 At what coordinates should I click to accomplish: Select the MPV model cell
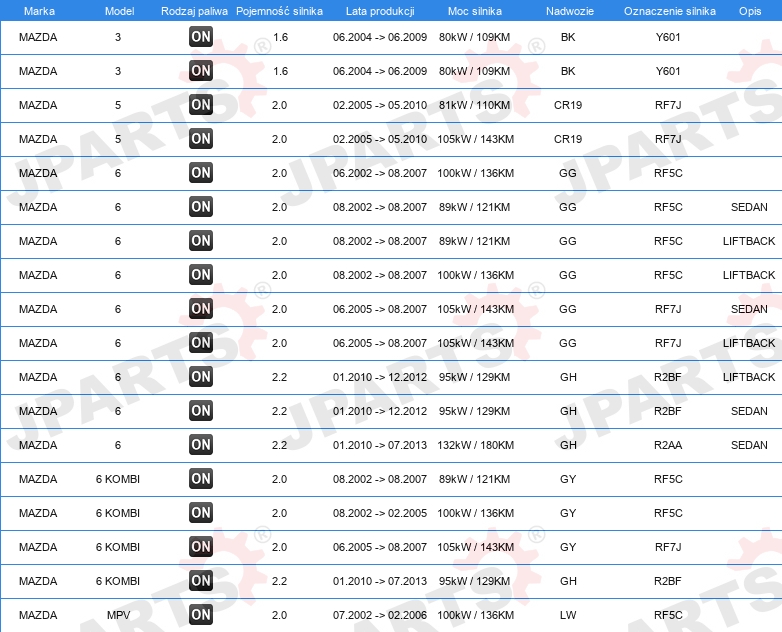coord(118,615)
